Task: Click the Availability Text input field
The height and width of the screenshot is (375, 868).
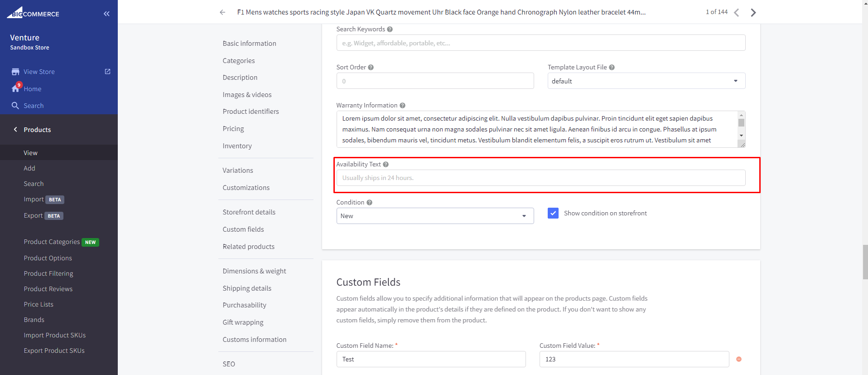Action: tap(541, 178)
